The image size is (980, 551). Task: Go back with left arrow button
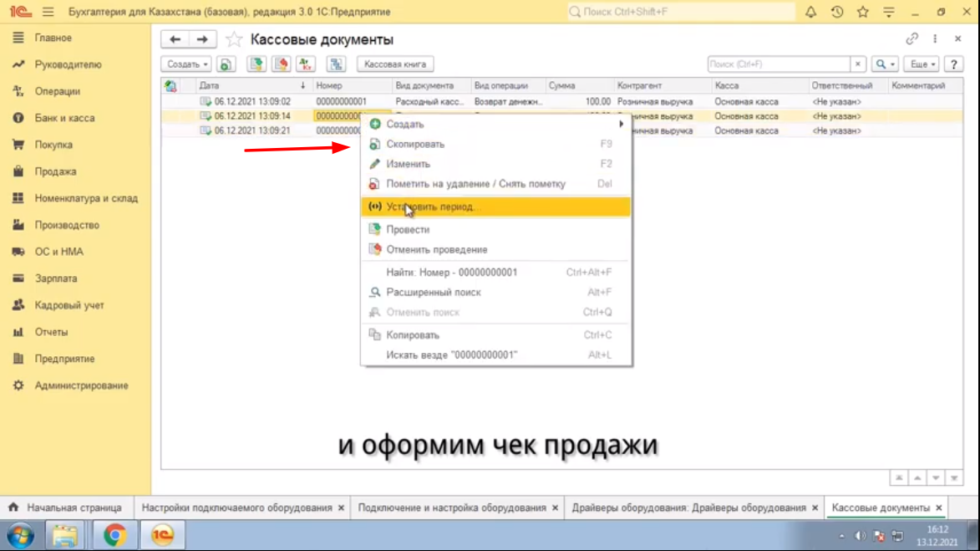pyautogui.click(x=175, y=39)
